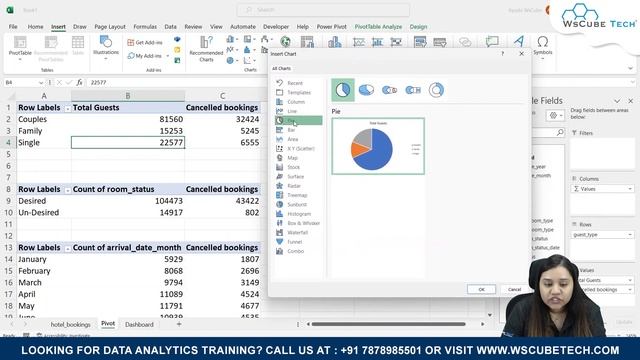The height and width of the screenshot is (360, 640).
Task: Click the horizontal scrollbar thumb
Action: coord(388,324)
